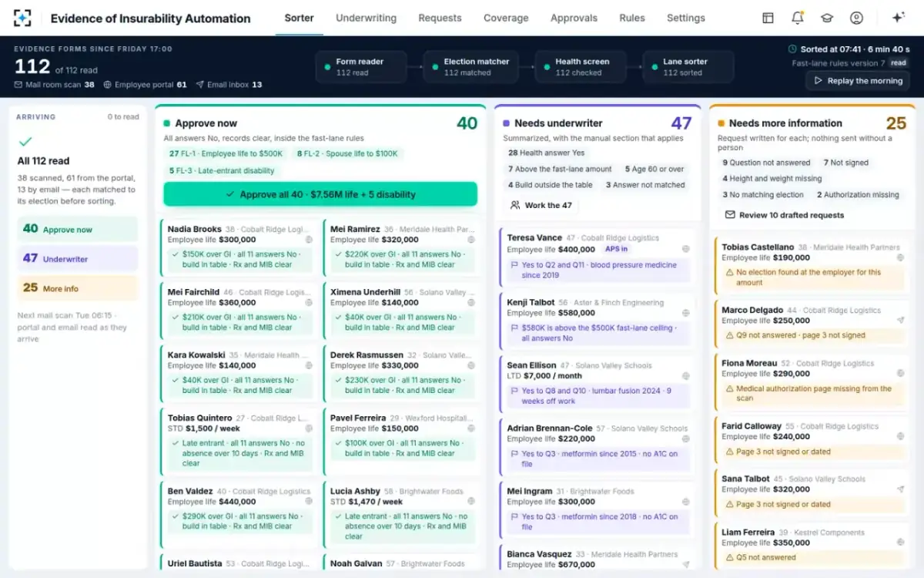Click the source icon on Ben Valdez card
The image size is (924, 578).
pyautogui.click(x=309, y=502)
